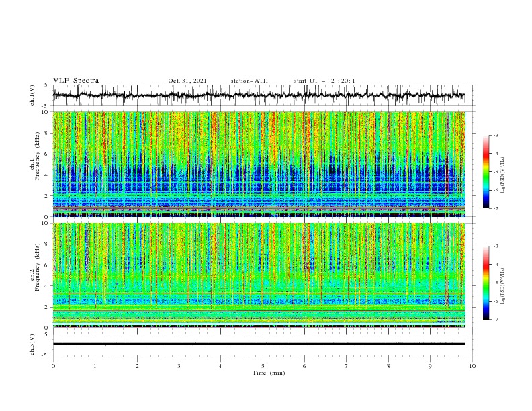Click the lower colorbar label '-7'
Viewport: 532px width, 411px height.
click(x=495, y=319)
